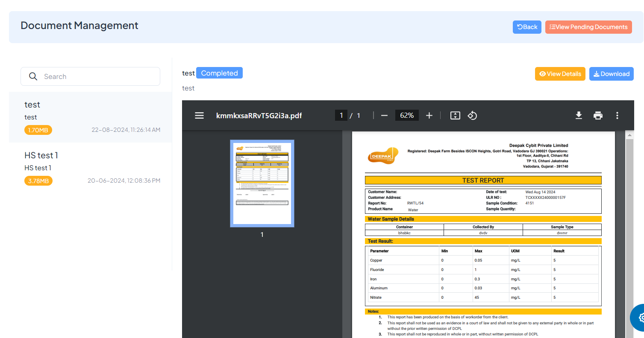Viewport: 644px width, 338px height.
Task: Open the three-dot more options menu
Action: click(x=617, y=115)
